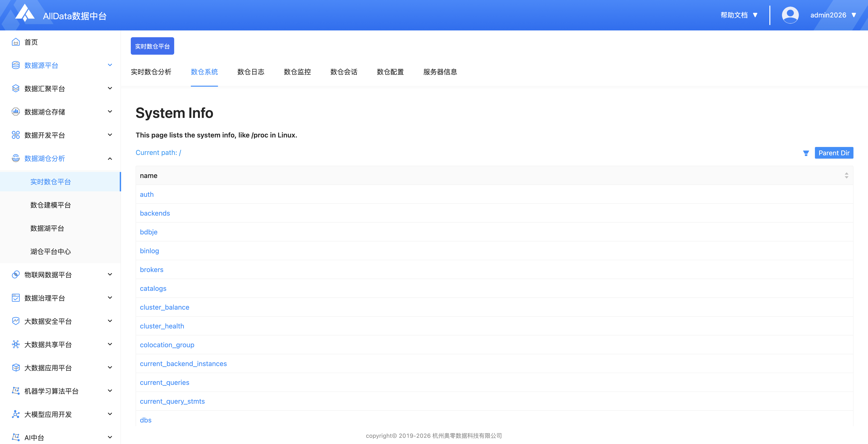Click the Parent Dir button

(x=834, y=153)
